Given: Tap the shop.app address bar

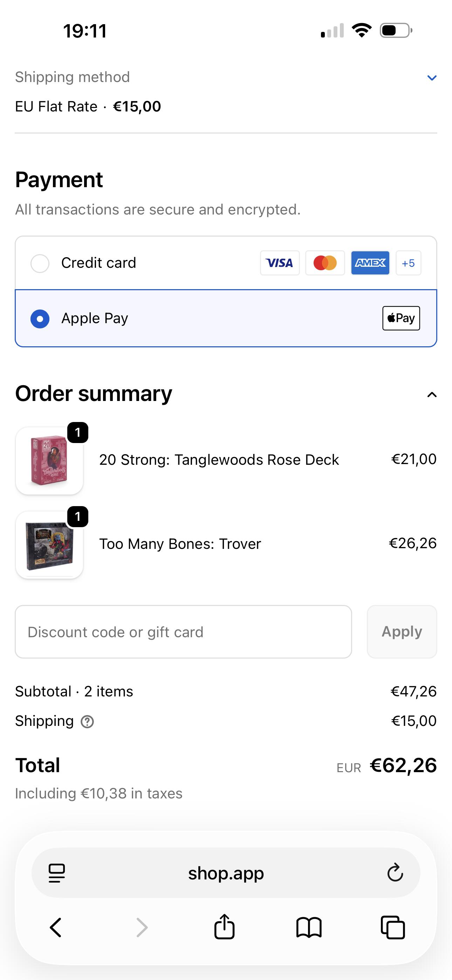Looking at the screenshot, I should [x=226, y=873].
